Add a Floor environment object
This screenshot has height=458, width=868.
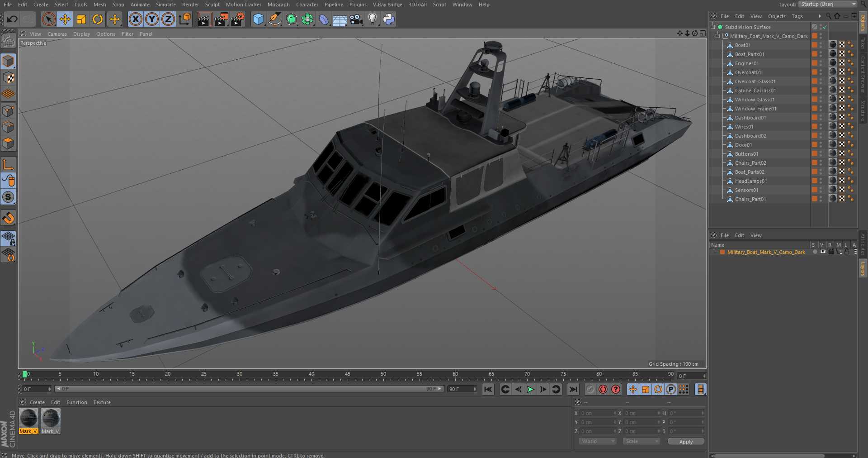340,19
